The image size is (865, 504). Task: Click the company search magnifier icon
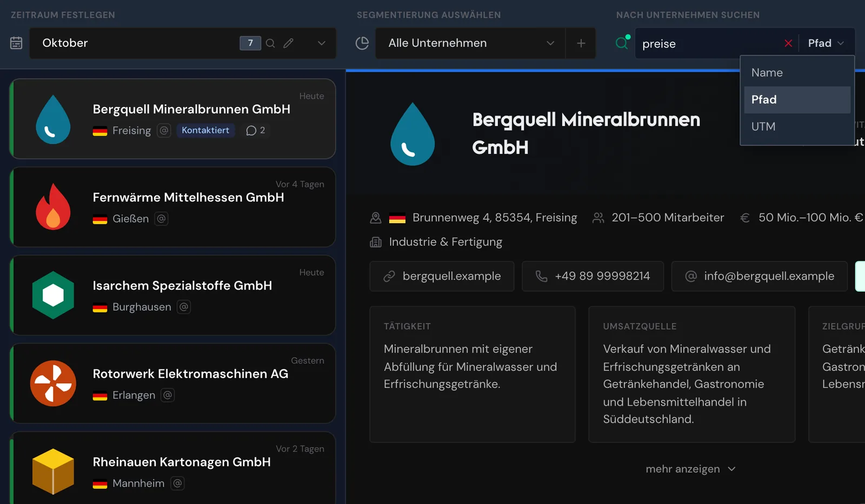coord(622,43)
